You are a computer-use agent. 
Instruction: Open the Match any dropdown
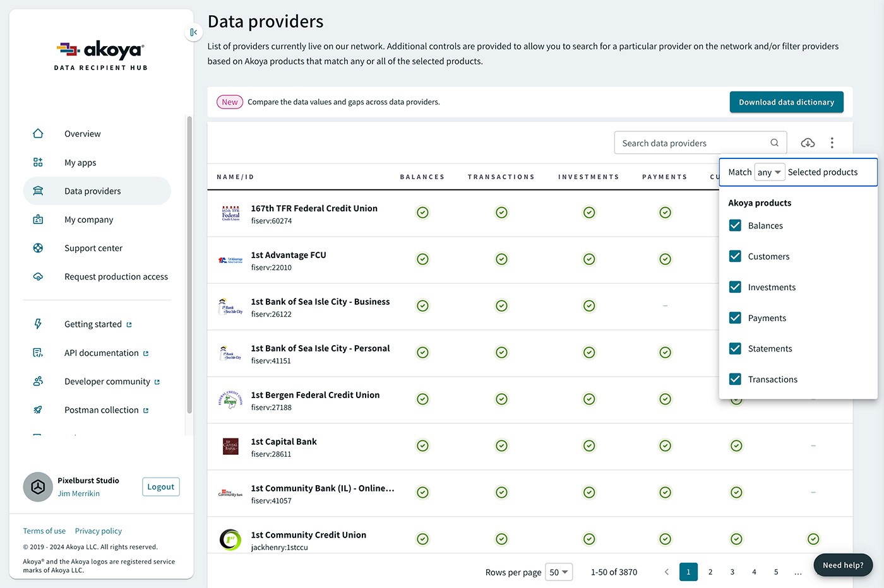770,172
